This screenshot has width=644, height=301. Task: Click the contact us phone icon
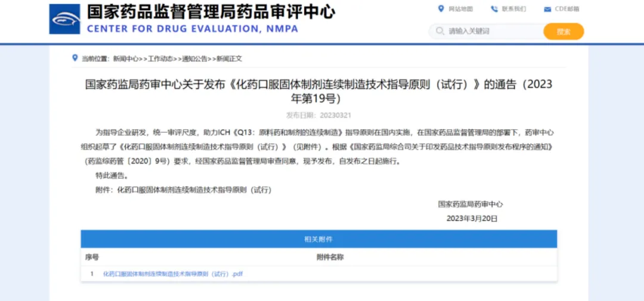pyautogui.click(x=494, y=8)
